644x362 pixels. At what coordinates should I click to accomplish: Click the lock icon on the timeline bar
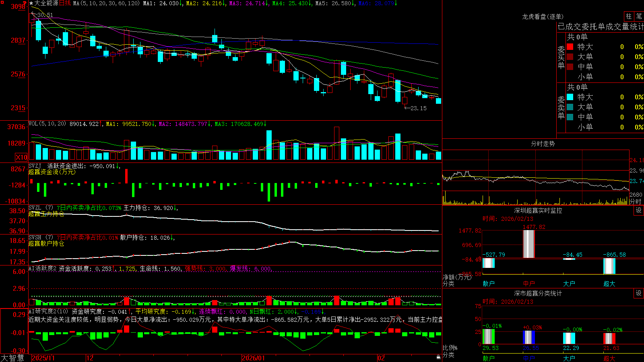point(438,357)
